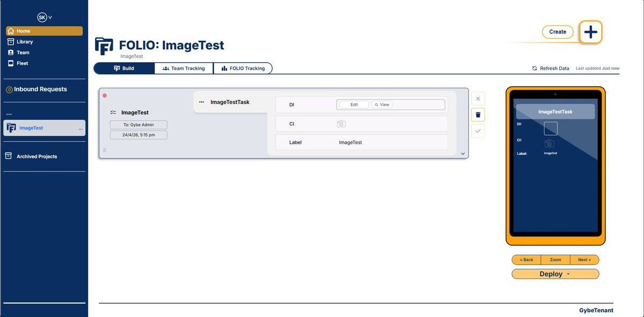Click the inbound requests count badge
Image resolution: width=644 pixels, height=317 pixels.
[x=9, y=90]
